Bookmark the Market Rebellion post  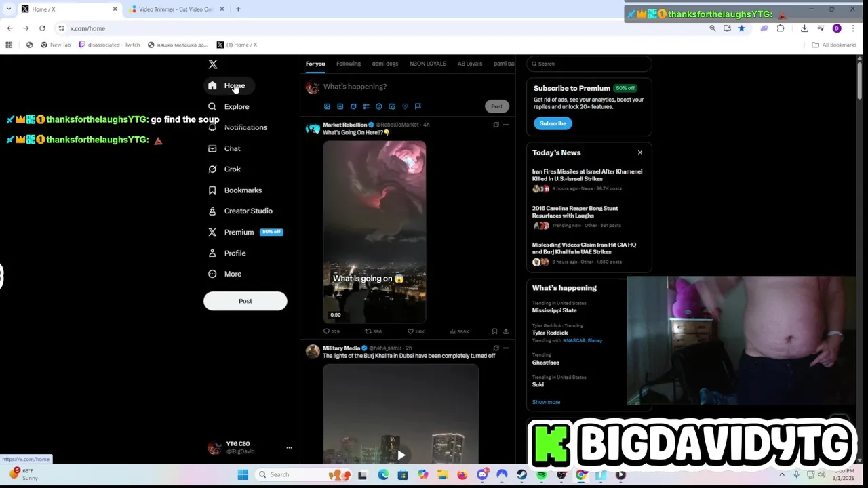pos(494,331)
